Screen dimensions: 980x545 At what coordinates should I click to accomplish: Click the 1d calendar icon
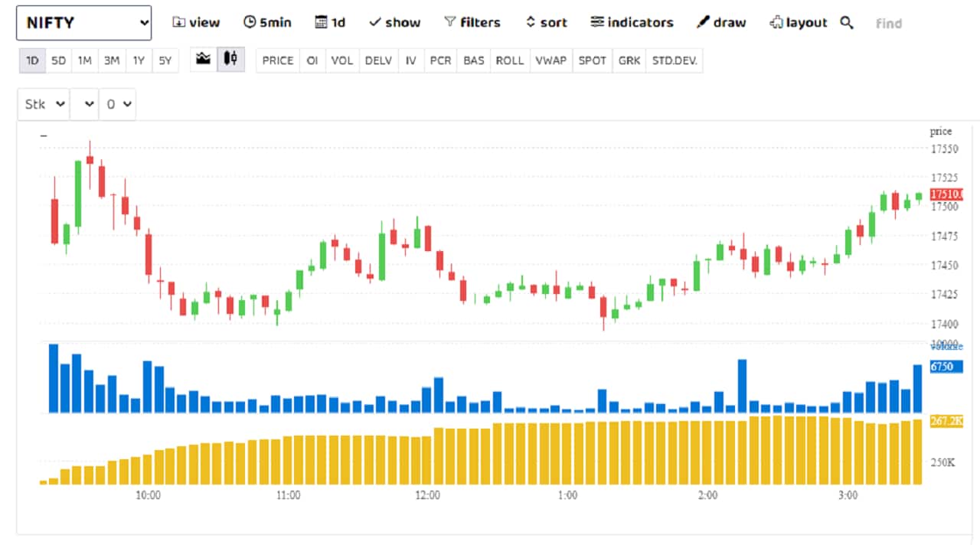[321, 23]
